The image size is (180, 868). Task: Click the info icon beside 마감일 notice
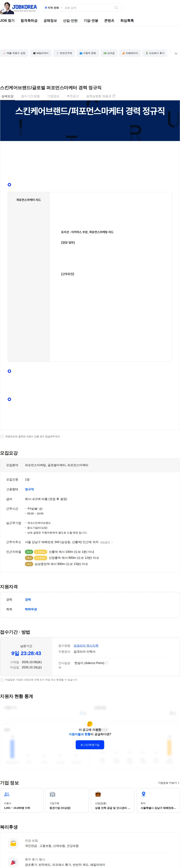pos(2,680)
